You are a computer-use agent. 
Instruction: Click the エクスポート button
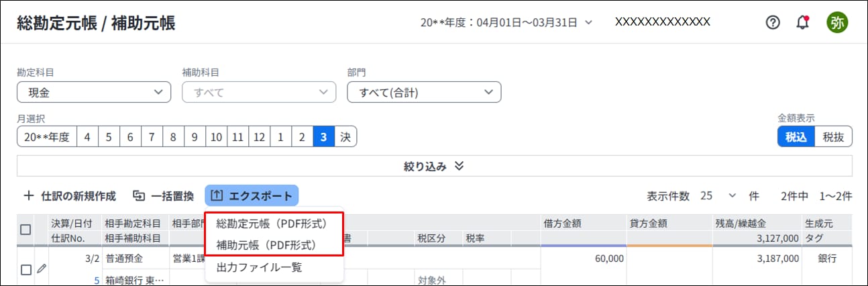(252, 196)
